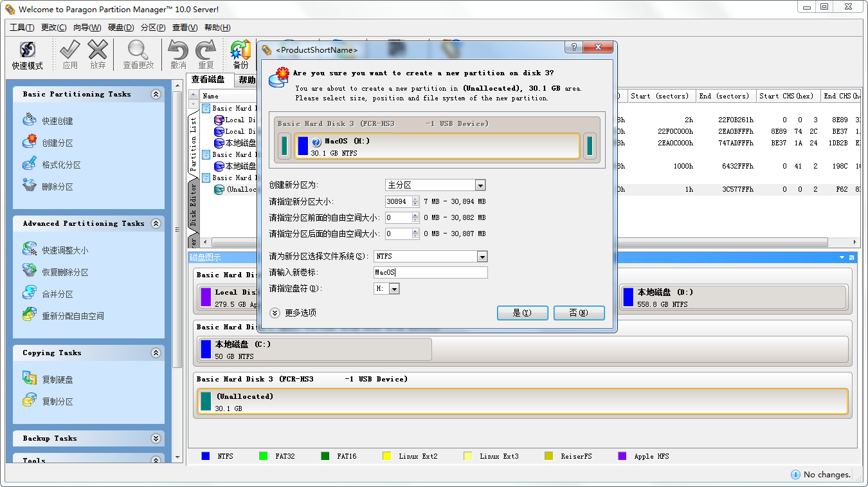Click the new partition size field 30894
The height and width of the screenshot is (487, 868).
[398, 201]
